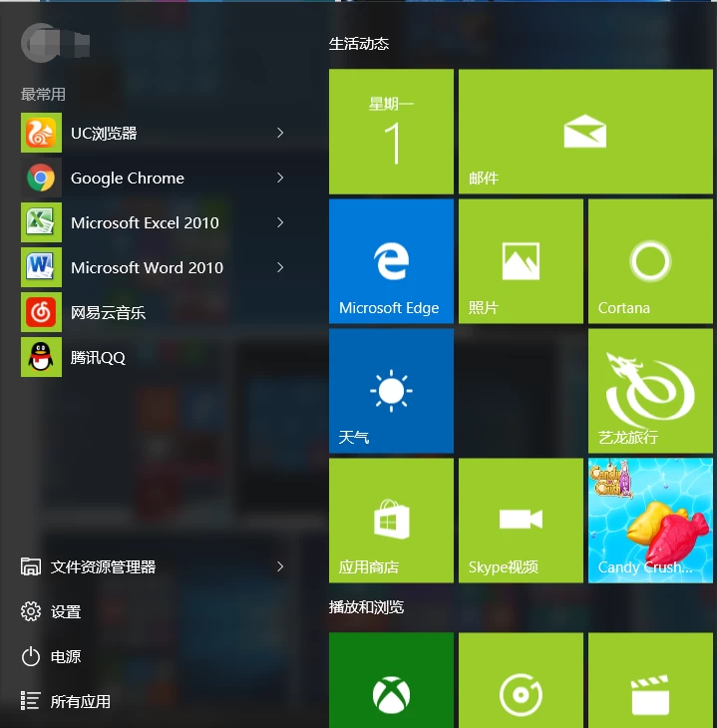Open the Xbox tile
This screenshot has width=717, height=728.
pos(391,680)
